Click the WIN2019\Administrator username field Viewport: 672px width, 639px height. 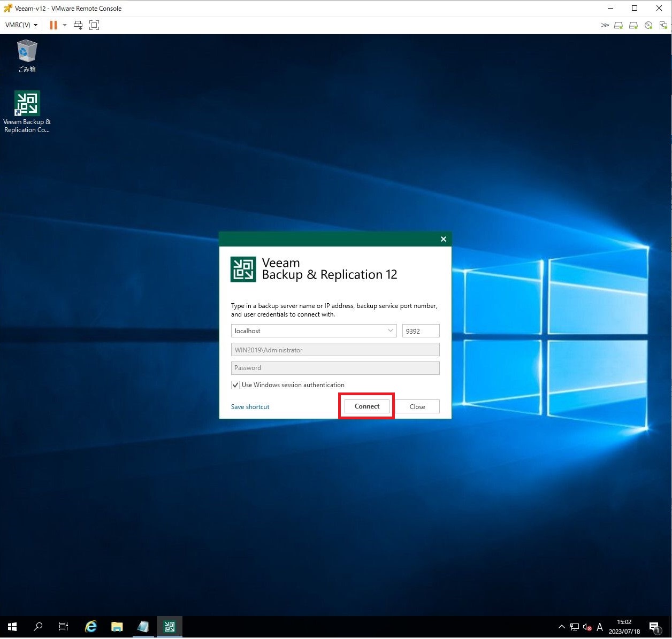(335, 350)
